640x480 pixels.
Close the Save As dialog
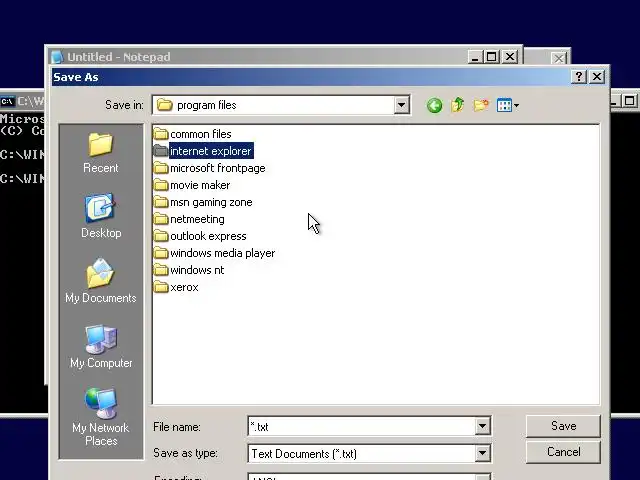[x=597, y=77]
